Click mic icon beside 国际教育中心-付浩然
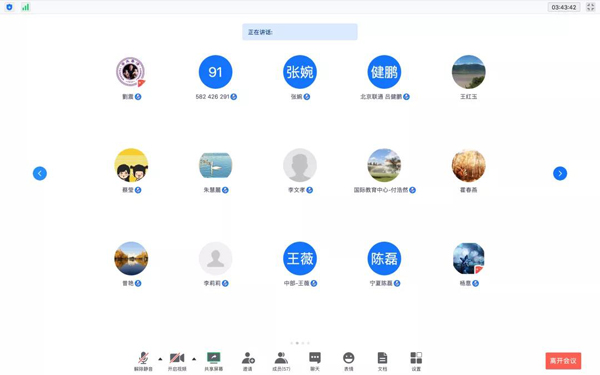600x375 pixels. click(412, 190)
